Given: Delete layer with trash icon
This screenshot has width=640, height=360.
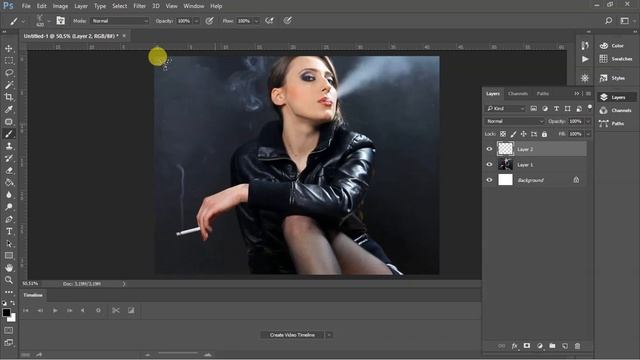Looking at the screenshot, I should (577, 346).
